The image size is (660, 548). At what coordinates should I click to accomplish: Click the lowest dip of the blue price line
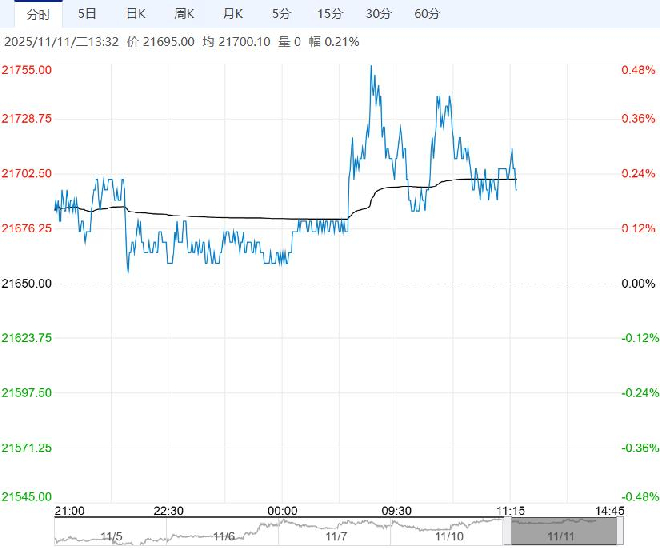click(128, 270)
